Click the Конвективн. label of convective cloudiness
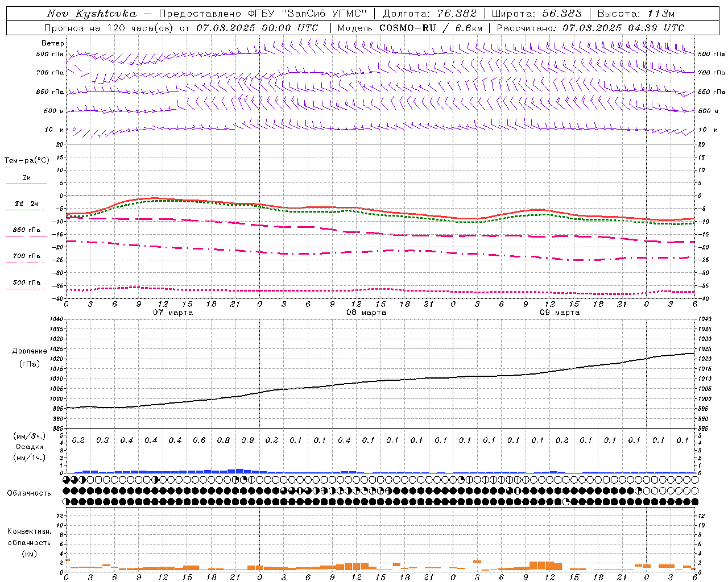The image size is (728, 582). [29, 531]
